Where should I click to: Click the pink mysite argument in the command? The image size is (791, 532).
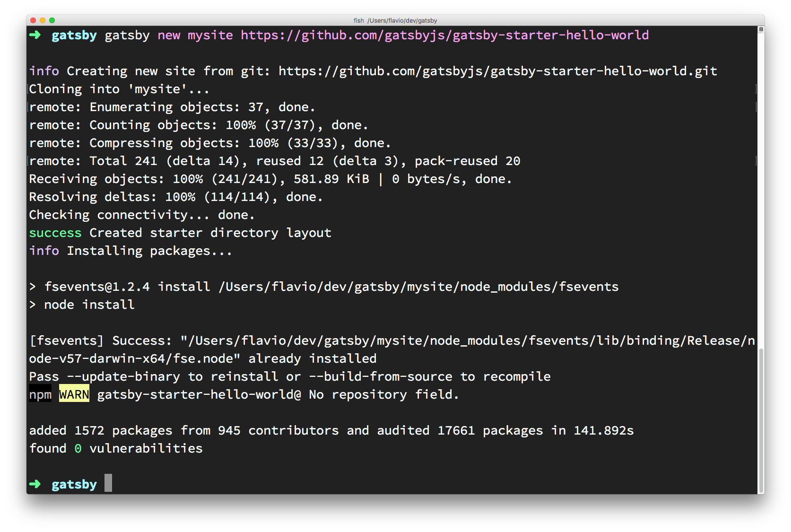click(210, 35)
